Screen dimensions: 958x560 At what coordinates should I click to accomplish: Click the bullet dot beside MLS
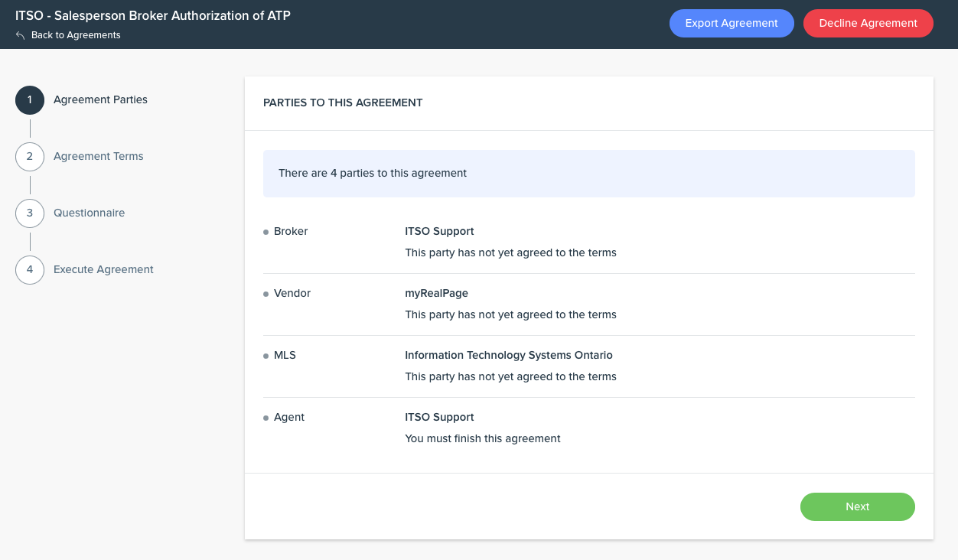[266, 356]
